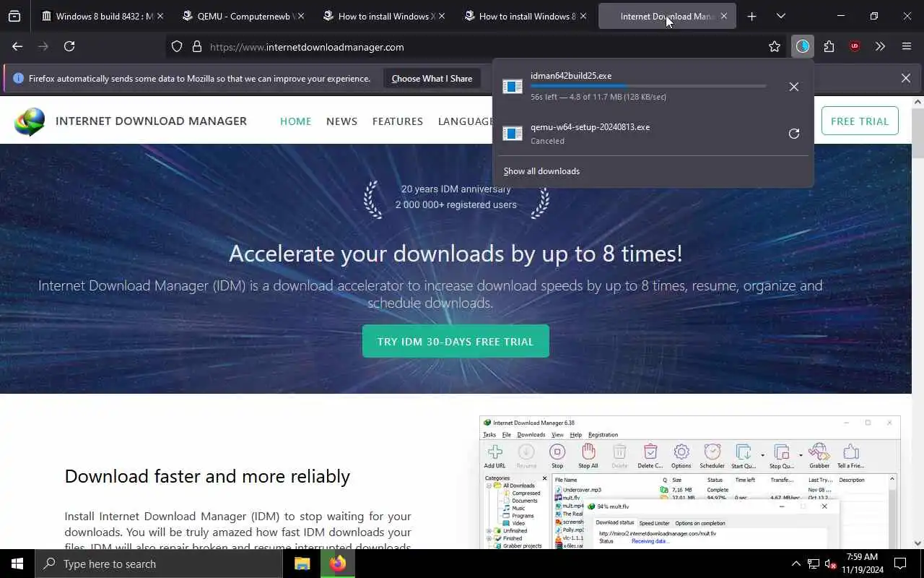Open the uBlock Origin extension icon
Image resolution: width=924 pixels, height=578 pixels.
pos(855,46)
